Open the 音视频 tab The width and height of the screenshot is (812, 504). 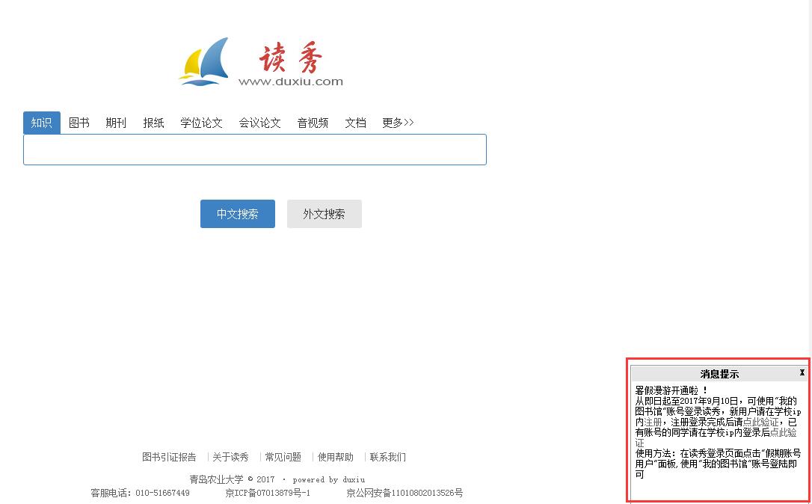point(313,123)
